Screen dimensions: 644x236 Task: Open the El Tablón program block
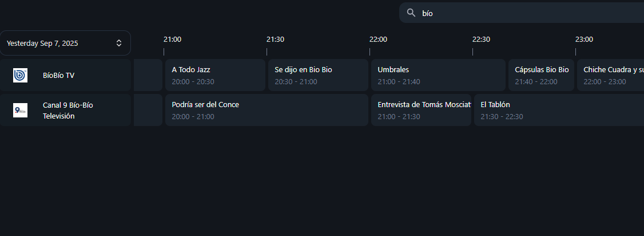point(559,110)
